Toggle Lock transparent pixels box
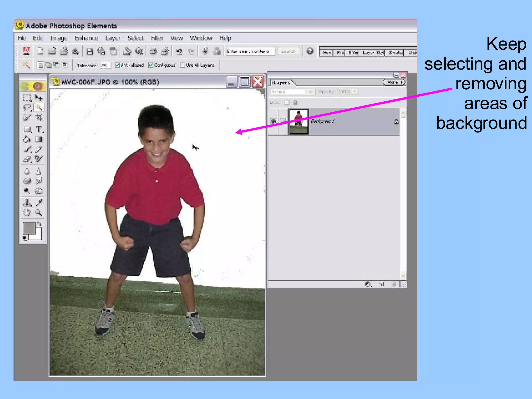This screenshot has width=532, height=399. [287, 102]
